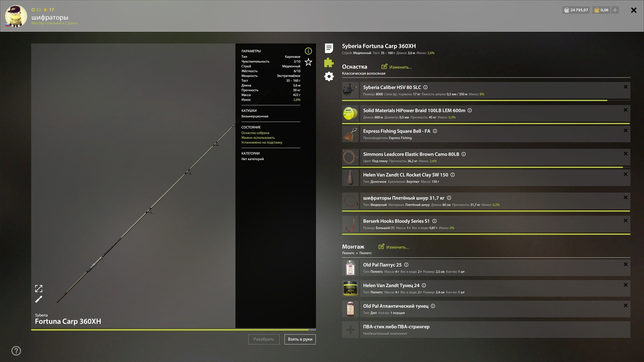Image resolution: width=644 pixels, height=362 pixels.
Task: Click the pencil rename rod icon
Action: [x=38, y=299]
